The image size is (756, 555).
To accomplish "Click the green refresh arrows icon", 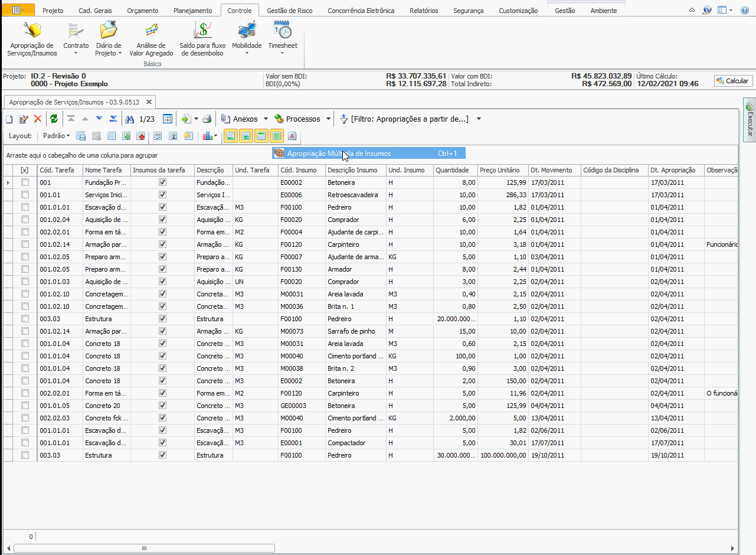I will tap(54, 119).
